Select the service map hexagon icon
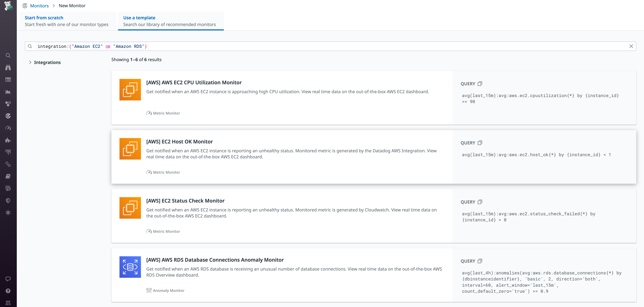 [x=8, y=104]
